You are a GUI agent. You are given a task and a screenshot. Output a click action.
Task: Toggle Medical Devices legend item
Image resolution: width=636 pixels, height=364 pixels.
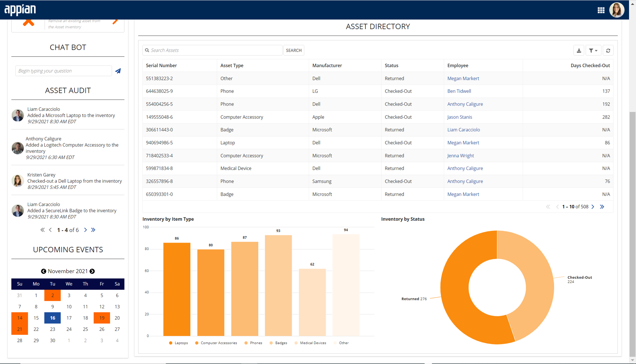(310, 343)
